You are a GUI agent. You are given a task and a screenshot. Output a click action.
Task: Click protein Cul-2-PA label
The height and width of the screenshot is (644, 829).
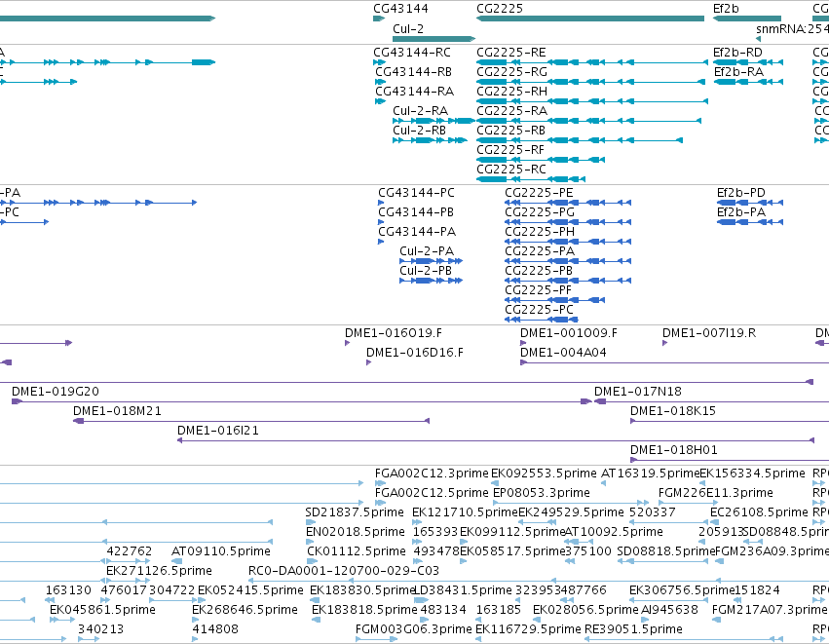[x=427, y=251]
